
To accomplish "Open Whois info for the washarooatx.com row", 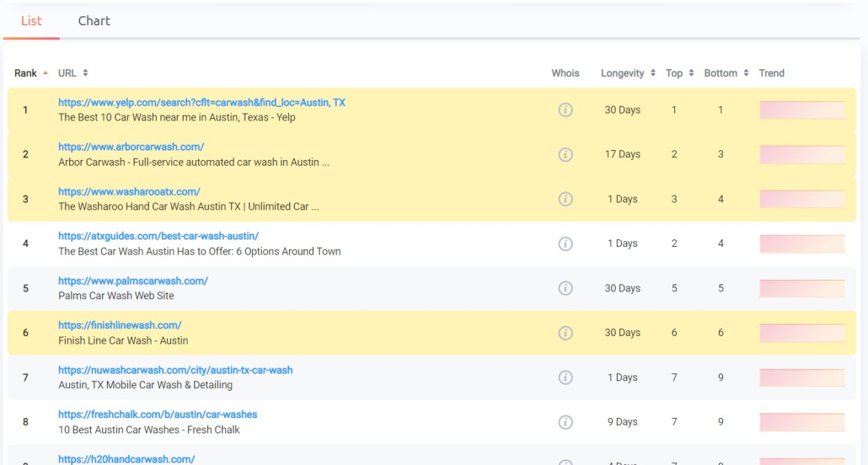I will pyautogui.click(x=565, y=199).
